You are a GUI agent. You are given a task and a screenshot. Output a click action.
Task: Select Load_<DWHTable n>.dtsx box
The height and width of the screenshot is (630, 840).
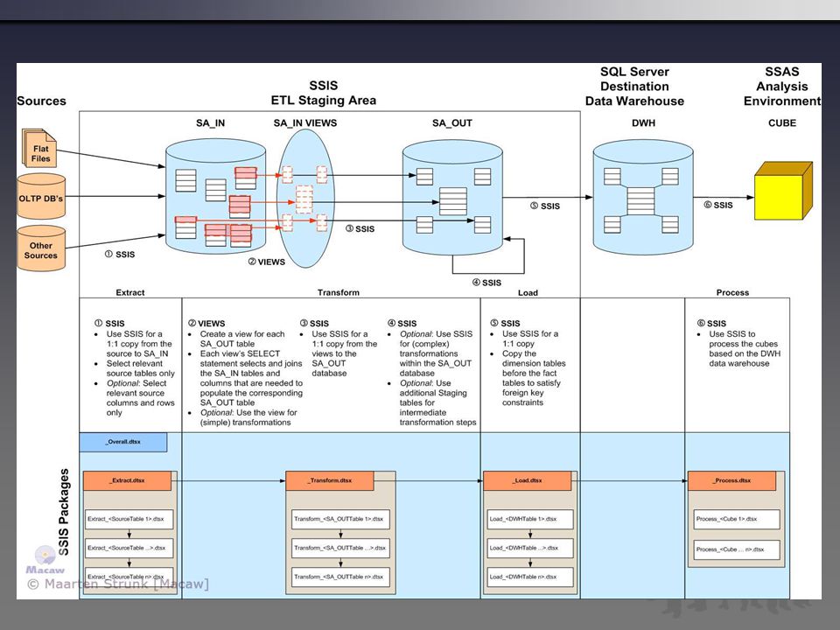tap(530, 577)
